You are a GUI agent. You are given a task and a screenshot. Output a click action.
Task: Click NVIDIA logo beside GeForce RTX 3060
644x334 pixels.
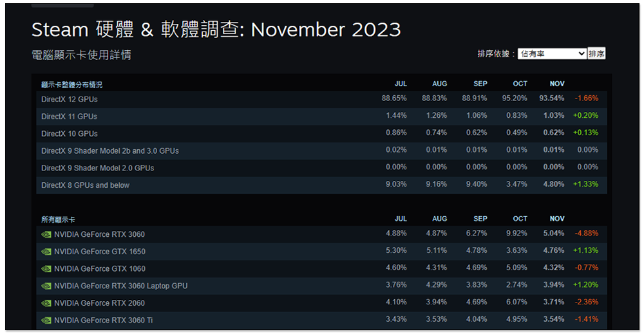[x=46, y=235]
